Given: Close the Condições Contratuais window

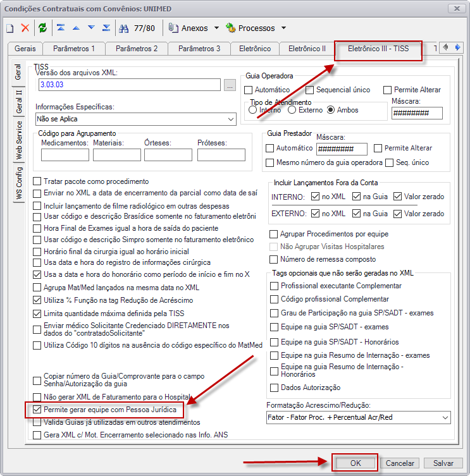Looking at the screenshot, I should coord(457,8).
